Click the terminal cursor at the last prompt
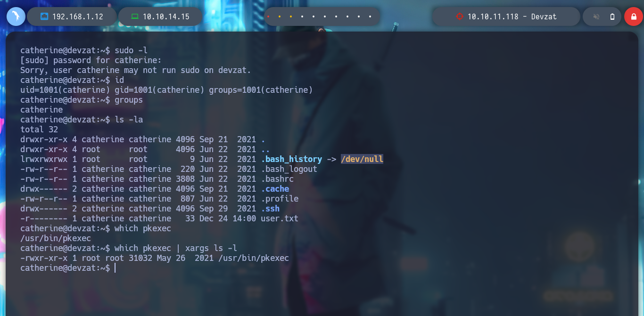This screenshot has width=644, height=316. click(115, 268)
